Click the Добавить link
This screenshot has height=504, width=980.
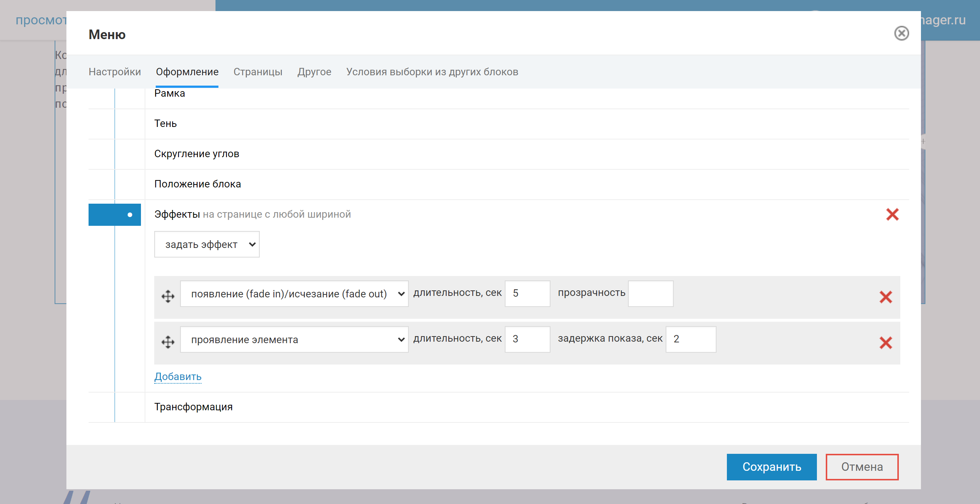pos(178,377)
